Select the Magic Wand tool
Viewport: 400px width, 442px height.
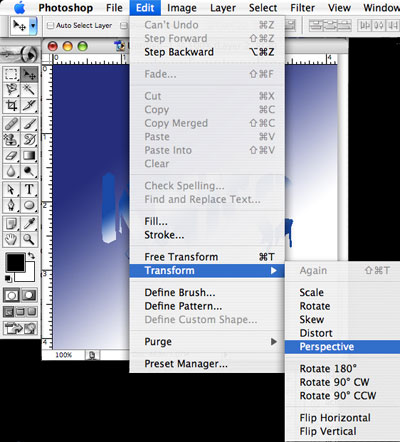point(29,90)
